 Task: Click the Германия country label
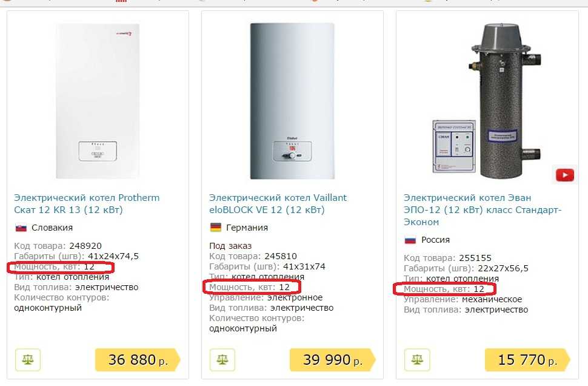click(247, 228)
